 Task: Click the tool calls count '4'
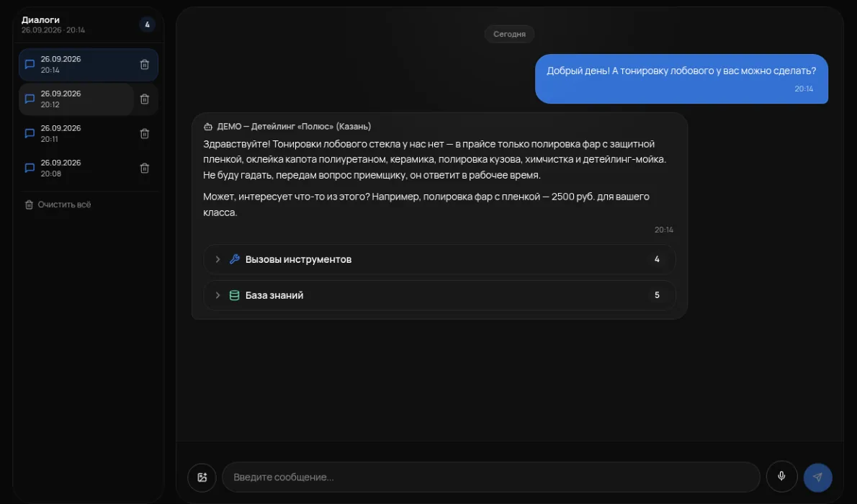coord(657,259)
